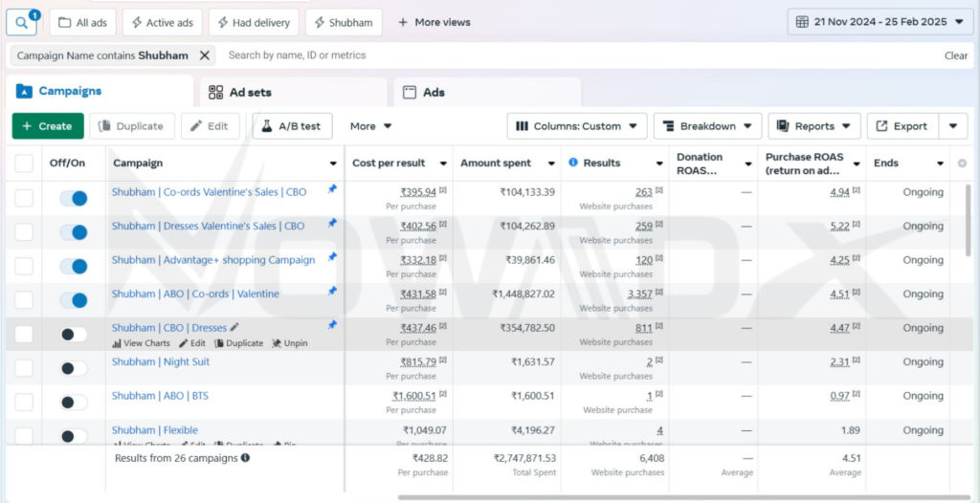
Task: Enable the Shubham Night Suit campaign
Action: [73, 368]
